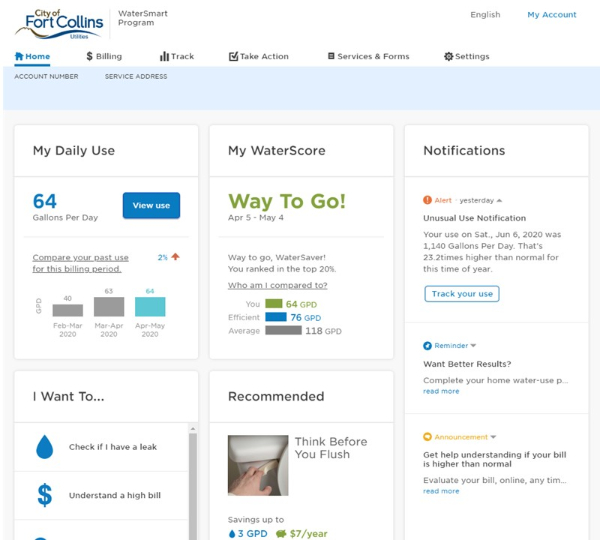Click the Think Before You Flush thumbnail
The image size is (600, 540).
(257, 465)
